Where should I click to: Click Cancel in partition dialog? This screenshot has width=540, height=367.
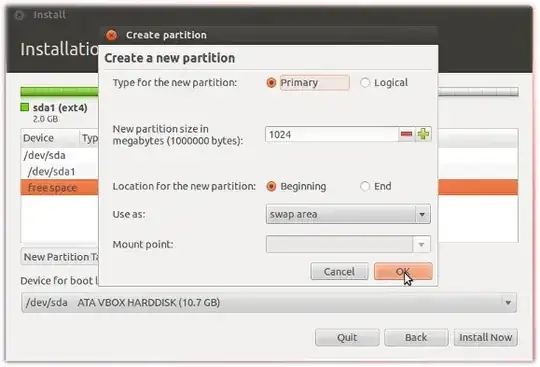click(340, 272)
